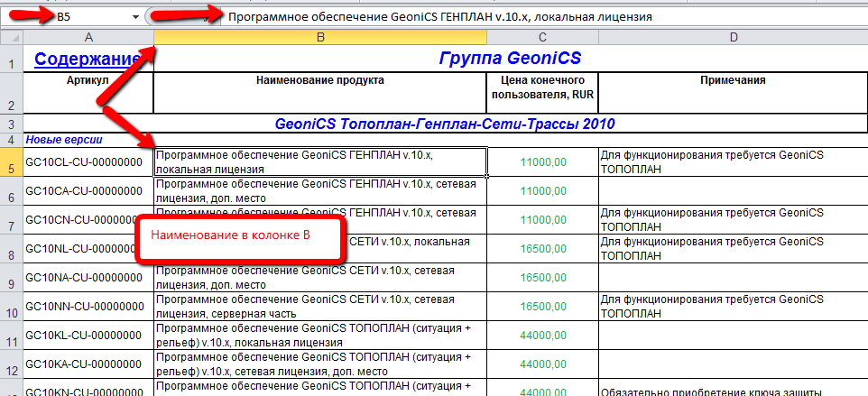Select row header 5
868x396 pixels.
click(x=12, y=161)
